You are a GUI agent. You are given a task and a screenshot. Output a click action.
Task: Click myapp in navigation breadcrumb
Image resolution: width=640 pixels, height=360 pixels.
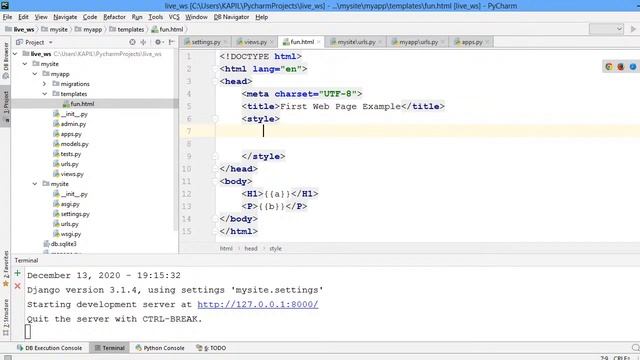click(89, 29)
